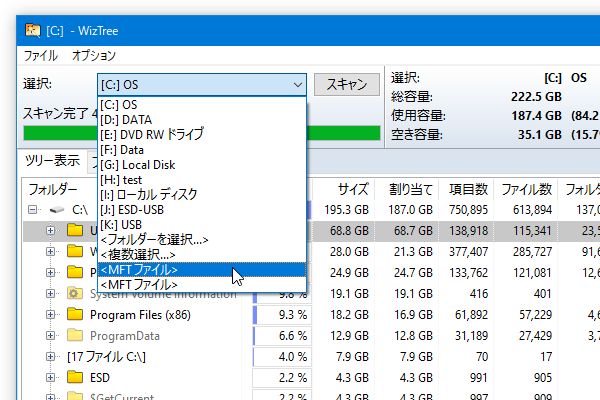Select [C:] OS in dropdown list

(x=202, y=104)
